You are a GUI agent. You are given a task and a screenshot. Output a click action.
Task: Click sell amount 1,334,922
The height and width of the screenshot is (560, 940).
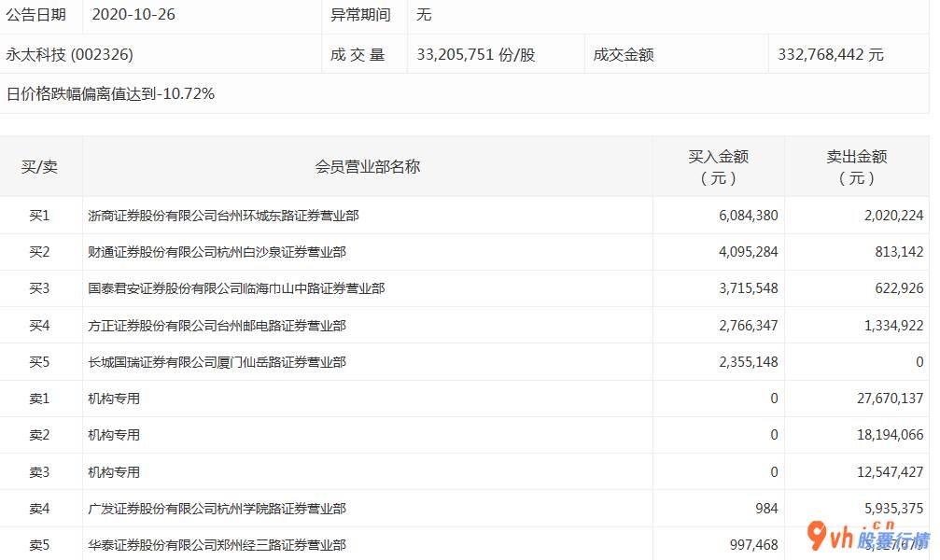click(x=894, y=326)
